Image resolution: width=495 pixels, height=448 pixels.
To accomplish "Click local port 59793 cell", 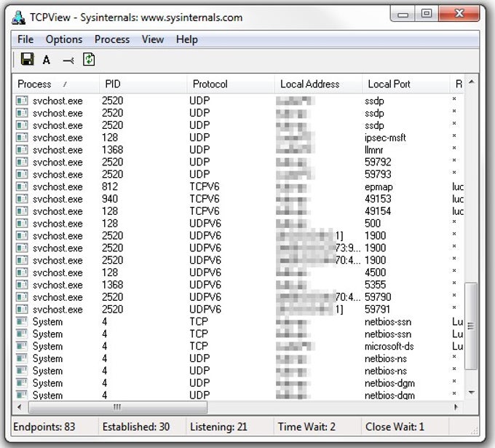I will click(x=378, y=174).
